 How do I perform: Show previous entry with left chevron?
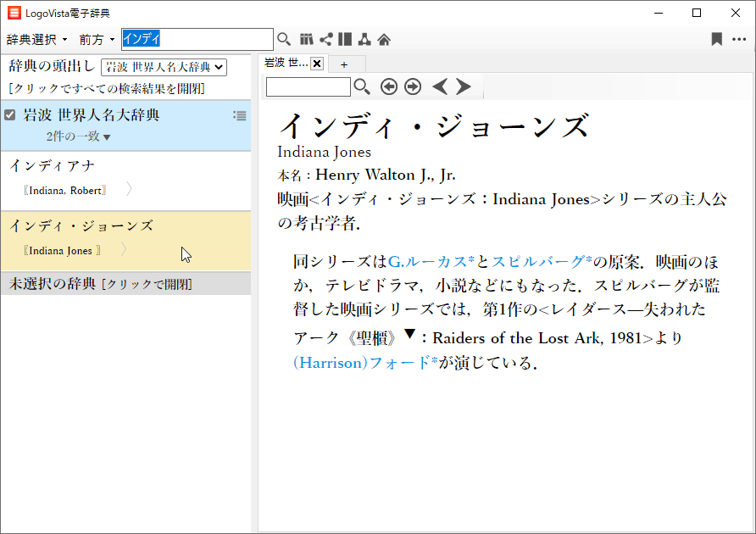tap(440, 86)
